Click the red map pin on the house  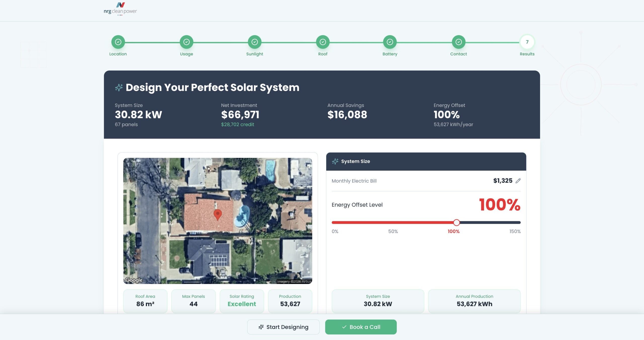218,215
